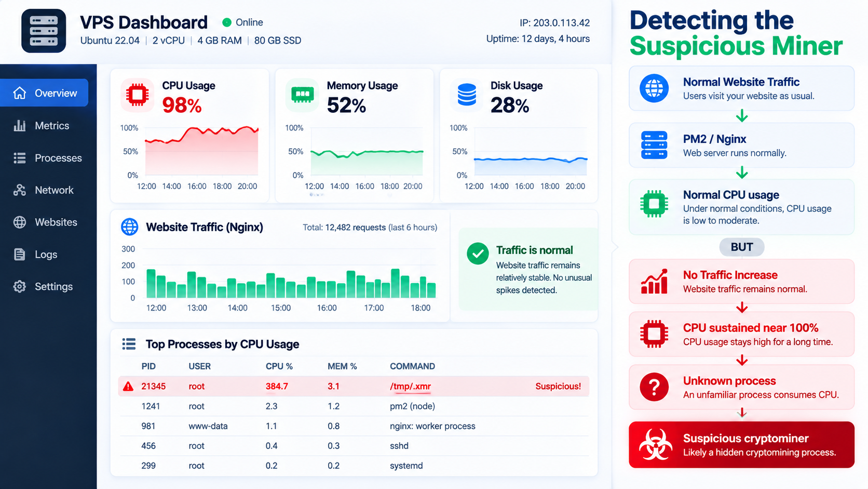Click the Network nodes icon
Image resolution: width=868 pixels, height=489 pixels.
coord(20,190)
